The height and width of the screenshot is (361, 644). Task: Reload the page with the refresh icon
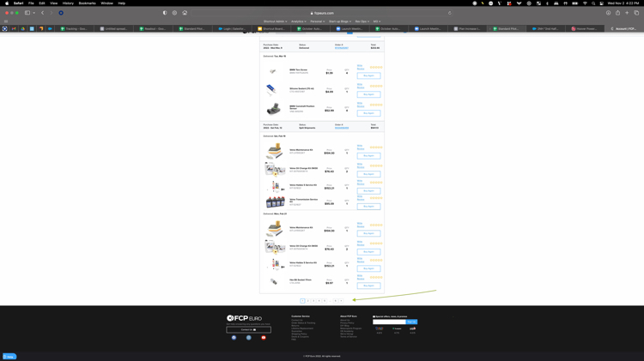click(450, 13)
